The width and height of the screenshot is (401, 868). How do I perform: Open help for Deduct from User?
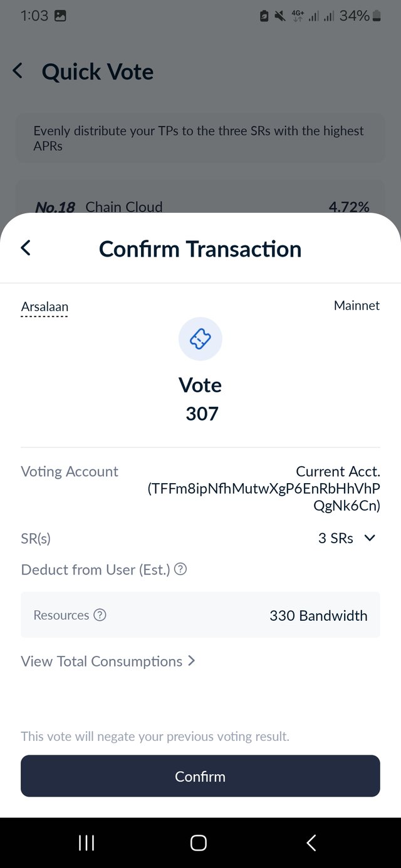coord(180,569)
